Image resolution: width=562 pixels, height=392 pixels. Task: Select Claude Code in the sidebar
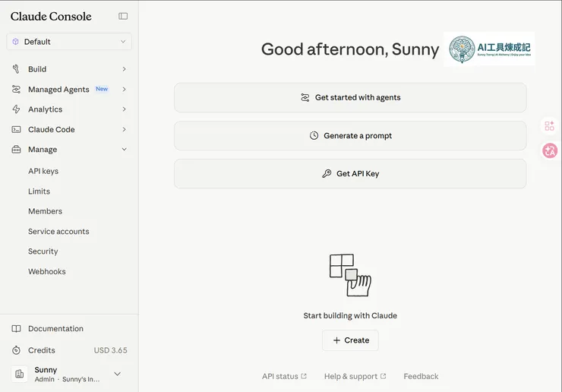pyautogui.click(x=52, y=129)
